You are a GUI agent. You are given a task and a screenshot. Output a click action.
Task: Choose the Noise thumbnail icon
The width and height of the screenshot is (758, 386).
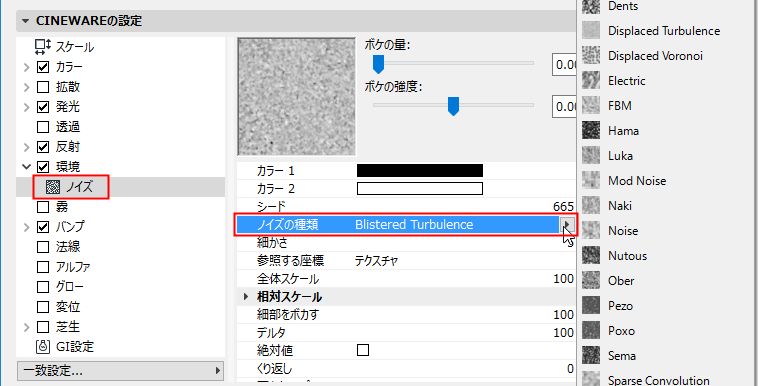[x=591, y=231]
